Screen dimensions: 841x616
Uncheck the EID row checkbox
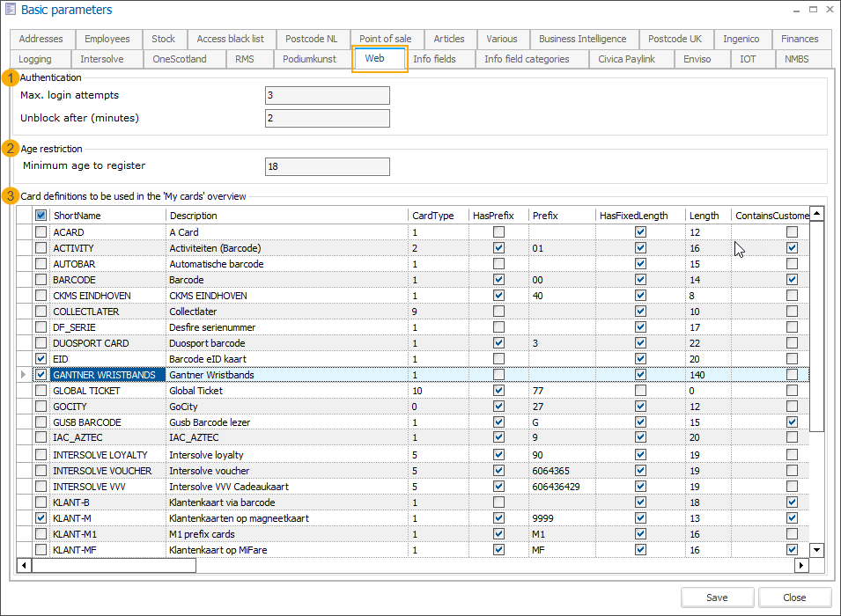click(x=41, y=359)
